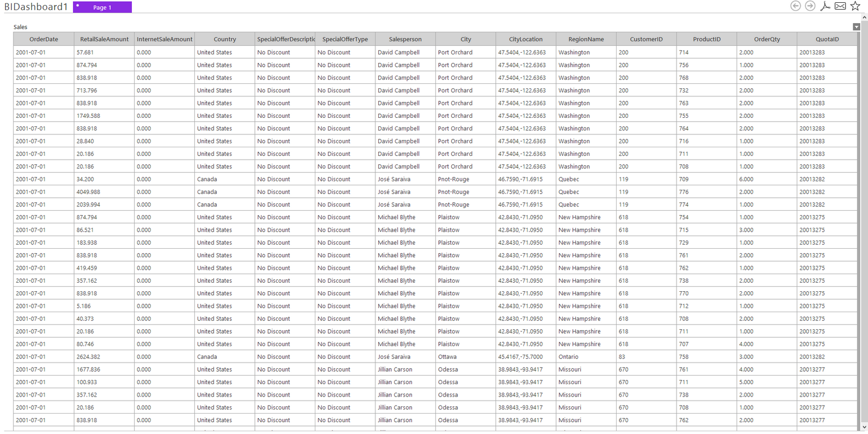Click the OrderQty cell 5.000
868x434 pixels.
(767, 382)
